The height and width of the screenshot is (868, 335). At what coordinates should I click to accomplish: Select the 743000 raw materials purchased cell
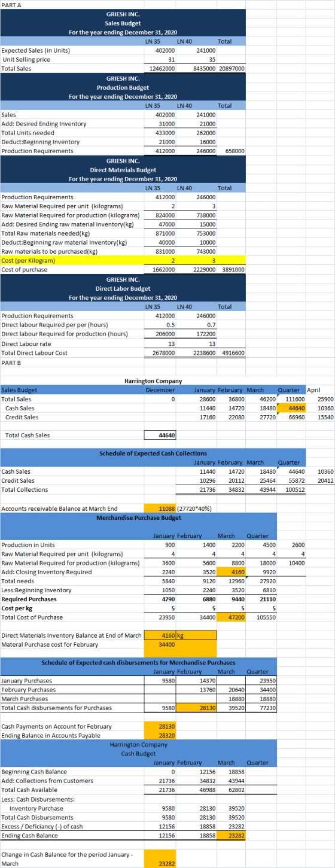pos(206,251)
